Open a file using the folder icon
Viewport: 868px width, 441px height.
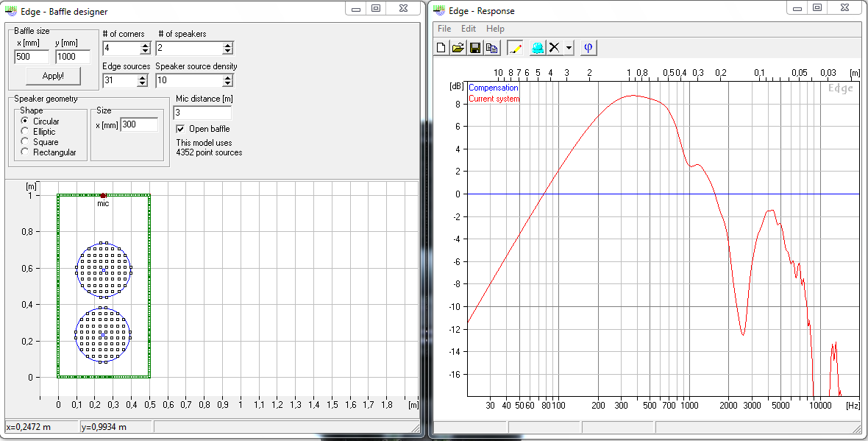pyautogui.click(x=458, y=48)
